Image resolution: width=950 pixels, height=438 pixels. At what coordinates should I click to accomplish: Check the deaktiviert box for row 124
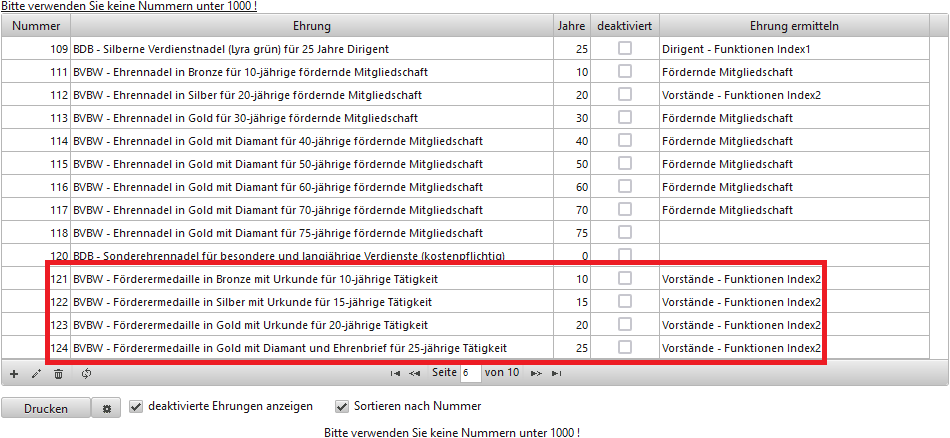point(625,347)
